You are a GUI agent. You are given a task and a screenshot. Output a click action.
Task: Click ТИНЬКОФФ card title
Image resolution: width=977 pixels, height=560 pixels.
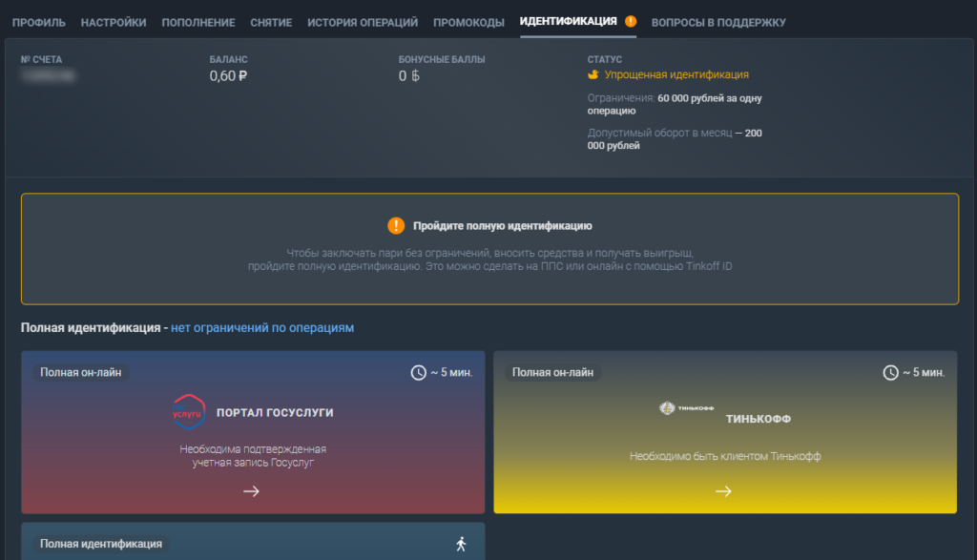[759, 419]
